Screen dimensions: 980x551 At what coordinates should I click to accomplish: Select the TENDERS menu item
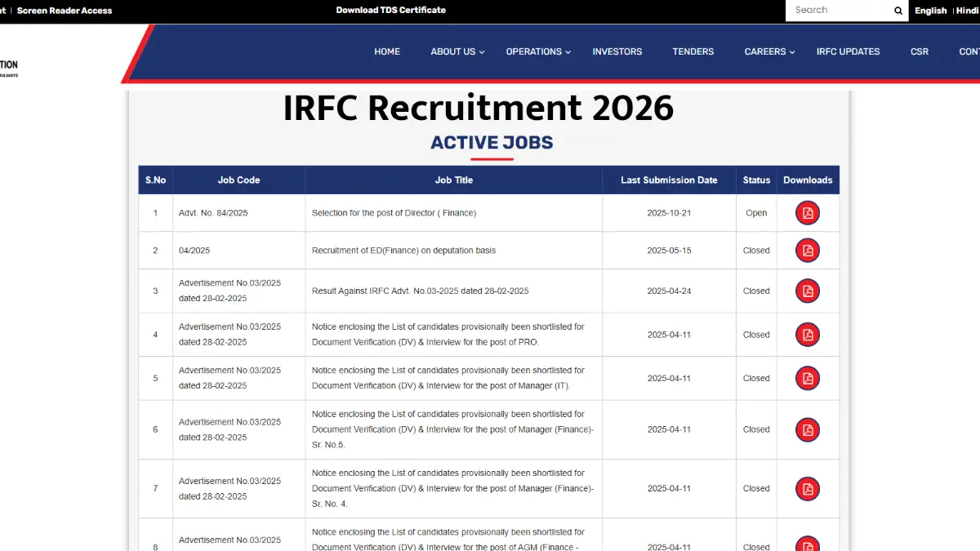pos(693,51)
